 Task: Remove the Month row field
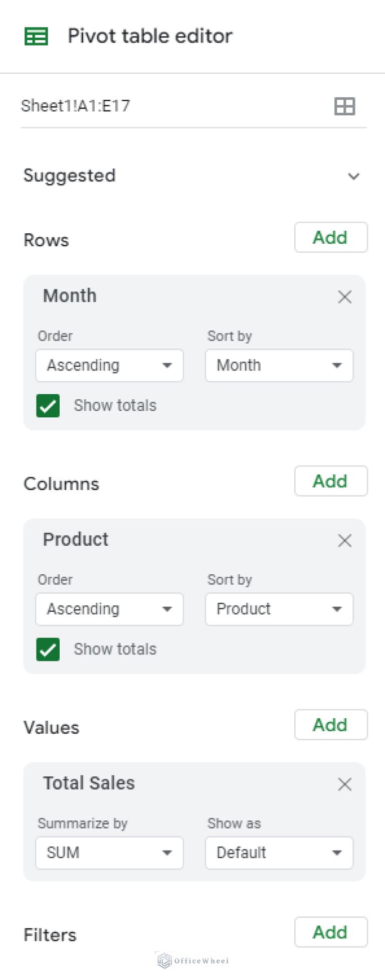[x=344, y=297]
